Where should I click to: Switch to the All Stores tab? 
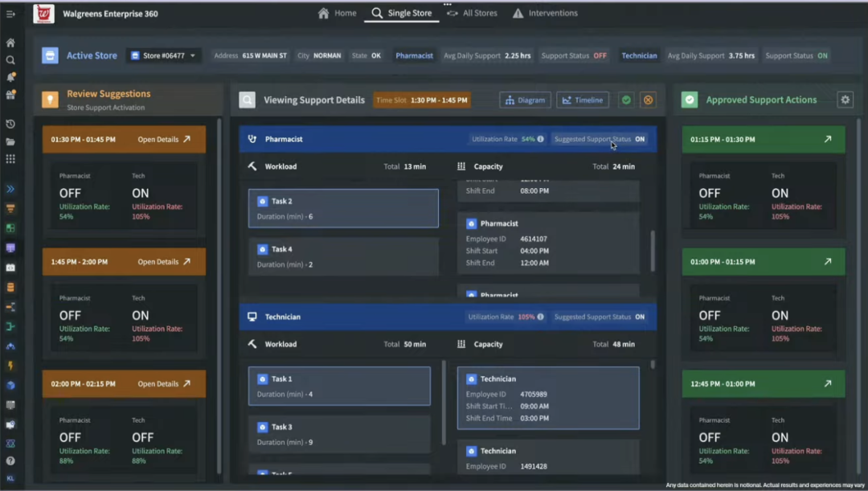473,13
